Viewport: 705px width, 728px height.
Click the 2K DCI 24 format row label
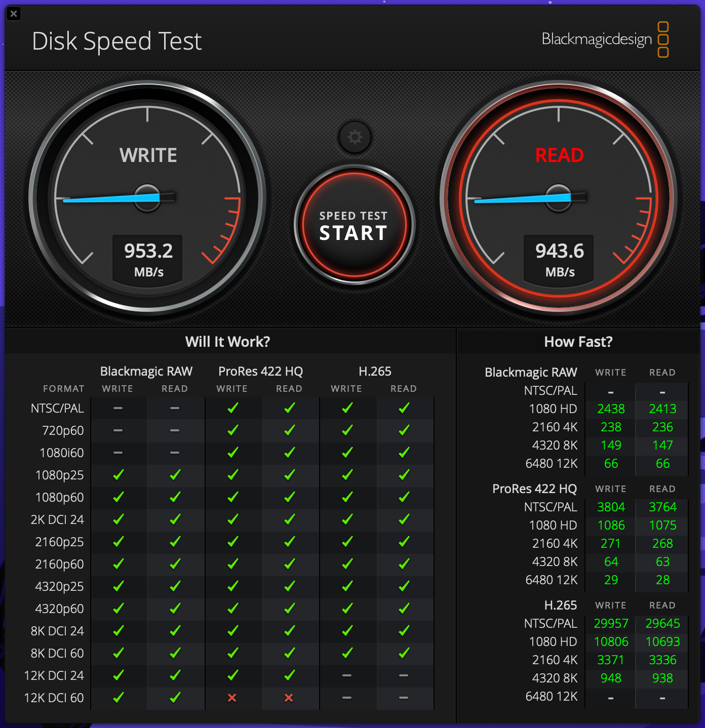[x=57, y=519]
